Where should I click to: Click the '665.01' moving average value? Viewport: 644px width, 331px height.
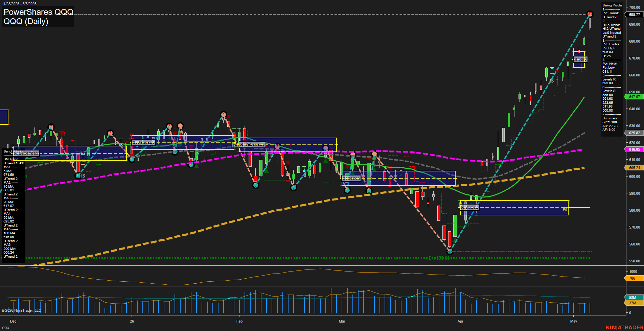[9, 190]
